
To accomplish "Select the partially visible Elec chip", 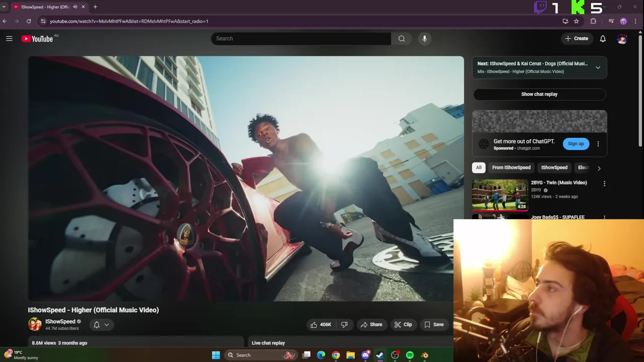I will (583, 167).
